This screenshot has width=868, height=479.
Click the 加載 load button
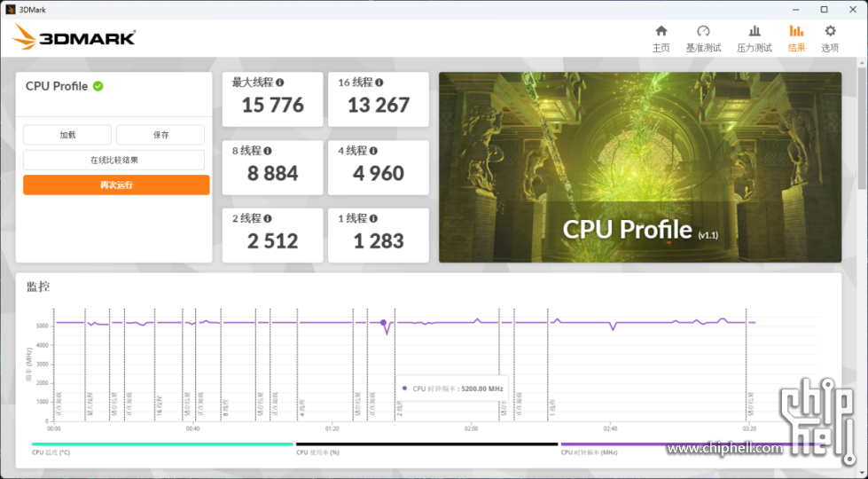tap(67, 135)
